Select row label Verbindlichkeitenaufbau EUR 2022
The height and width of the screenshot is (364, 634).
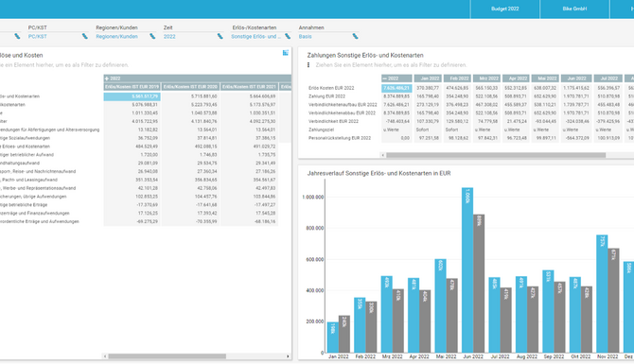pyautogui.click(x=343, y=105)
